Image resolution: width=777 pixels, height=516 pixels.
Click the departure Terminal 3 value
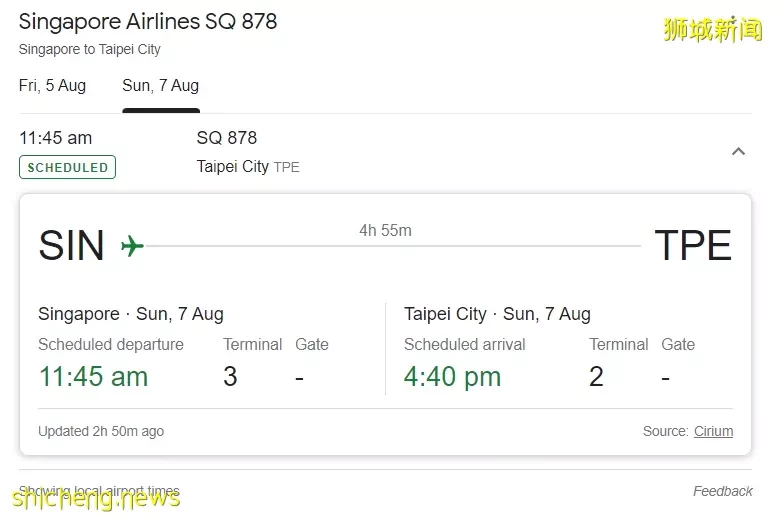(x=230, y=377)
